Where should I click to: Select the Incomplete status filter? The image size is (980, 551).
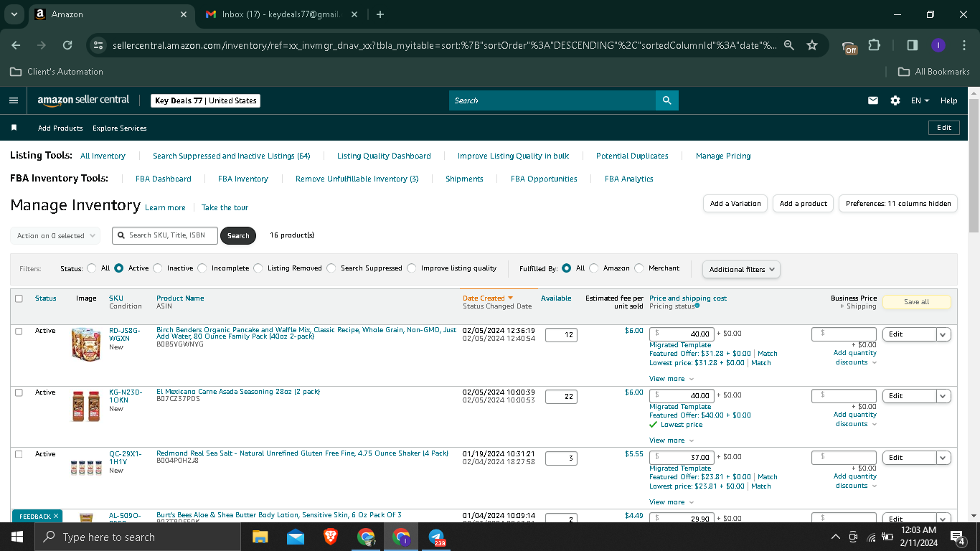tap(202, 268)
